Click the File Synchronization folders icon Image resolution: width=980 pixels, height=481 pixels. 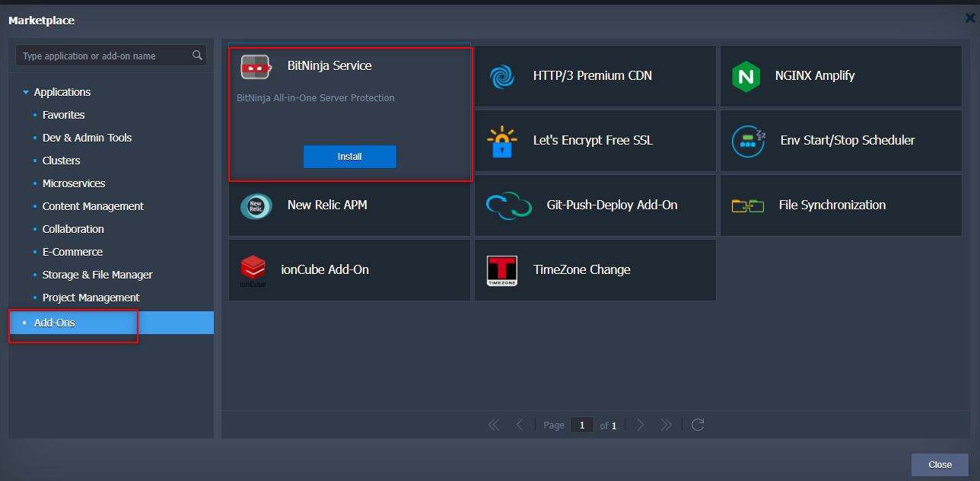click(x=748, y=205)
